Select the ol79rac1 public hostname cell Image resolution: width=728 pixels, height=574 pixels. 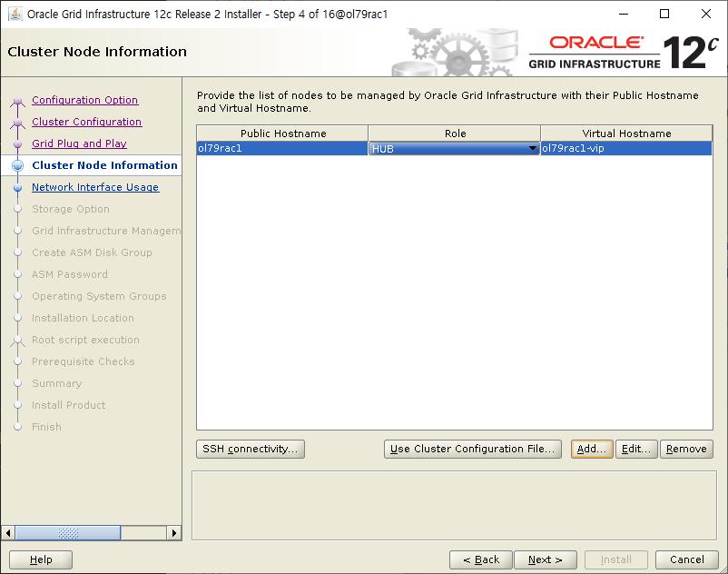click(282, 149)
